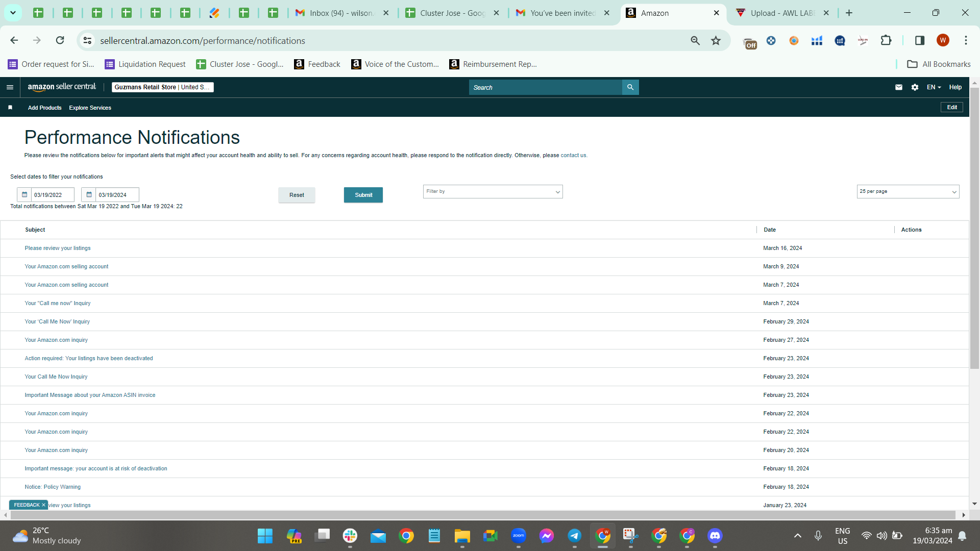Open the Please review your listings notification from March 16
980x551 pixels.
pos(58,248)
